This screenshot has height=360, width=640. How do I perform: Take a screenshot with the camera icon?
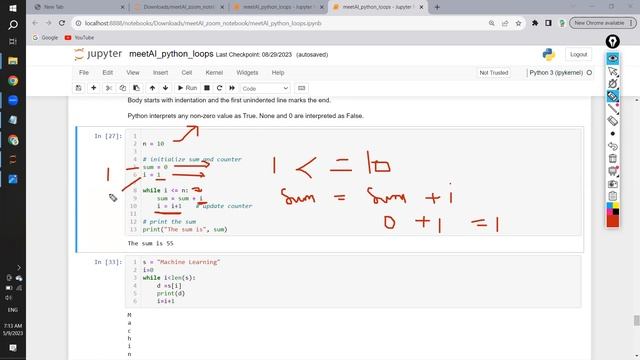coord(612,184)
